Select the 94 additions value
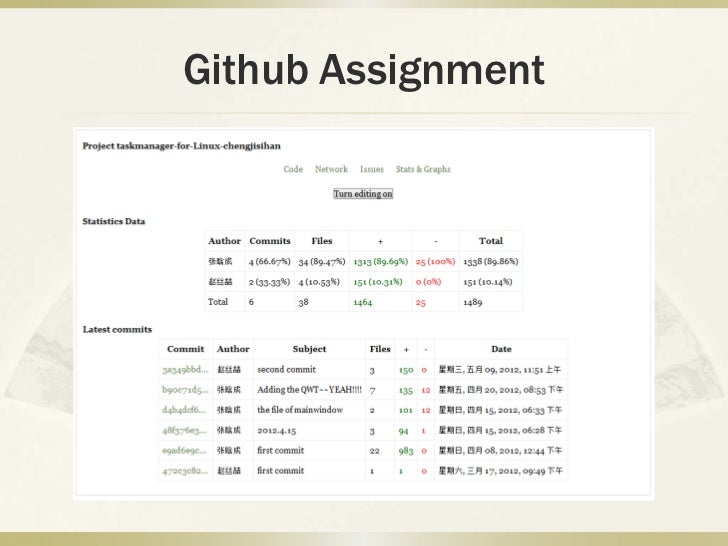This screenshot has width=728, height=546. tap(403, 431)
